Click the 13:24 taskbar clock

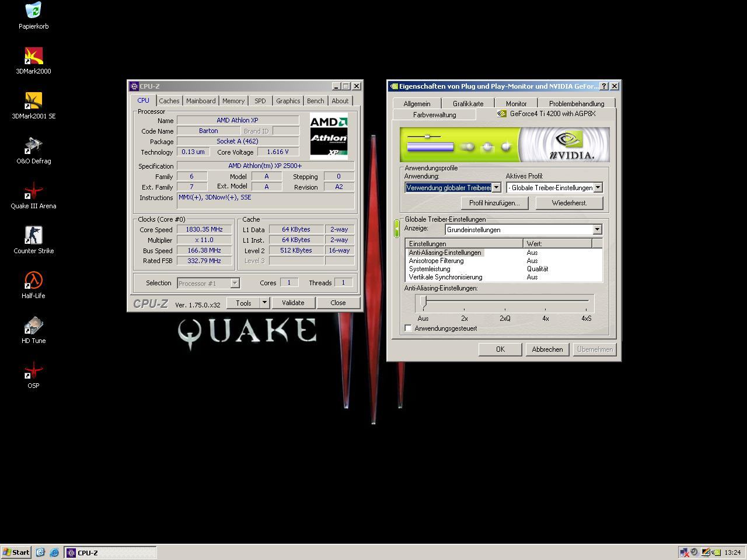732,552
